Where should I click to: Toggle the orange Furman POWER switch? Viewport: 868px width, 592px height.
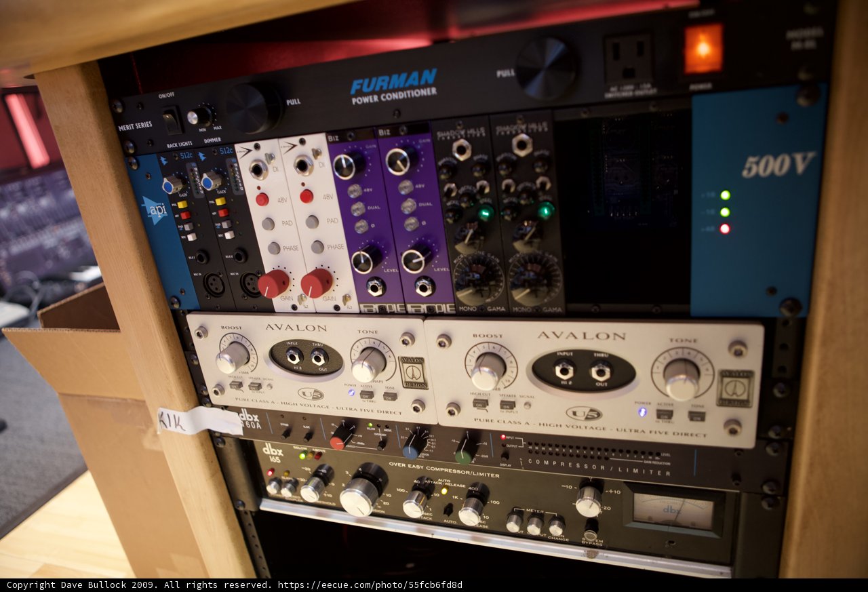pos(703,49)
